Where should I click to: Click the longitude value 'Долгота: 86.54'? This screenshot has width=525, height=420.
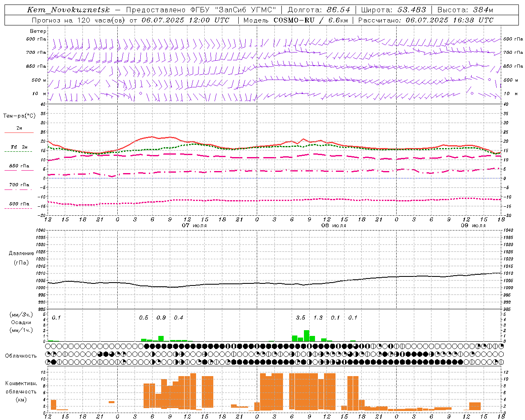[319, 10]
